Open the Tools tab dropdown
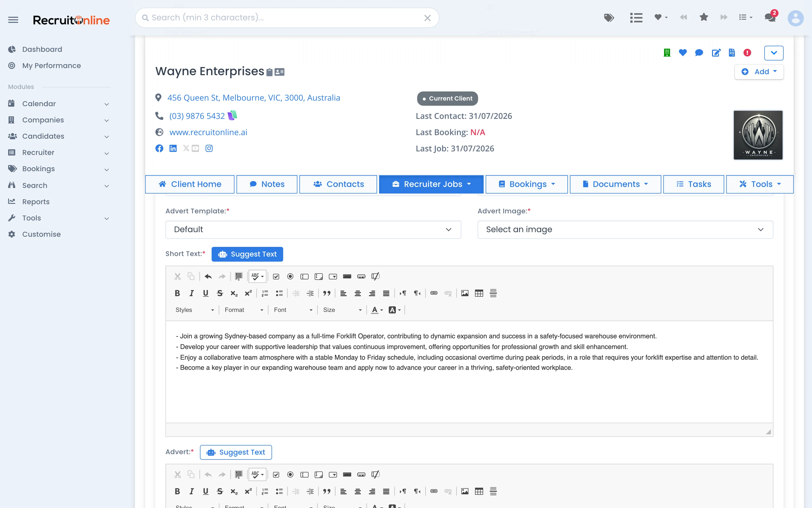Image resolution: width=812 pixels, height=508 pixels. (x=760, y=184)
